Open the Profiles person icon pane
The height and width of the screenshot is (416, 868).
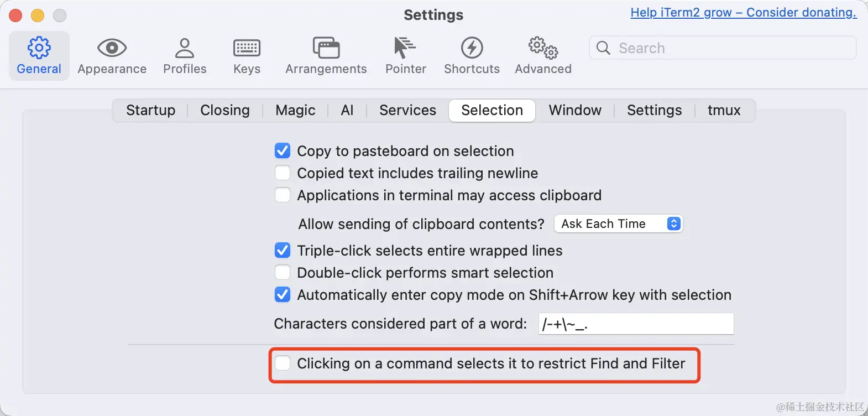pyautogui.click(x=185, y=48)
